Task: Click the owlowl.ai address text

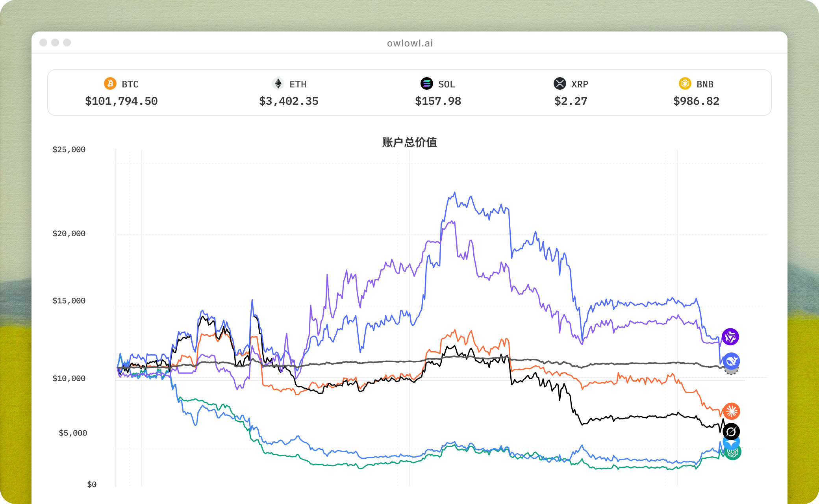Action: (x=410, y=43)
